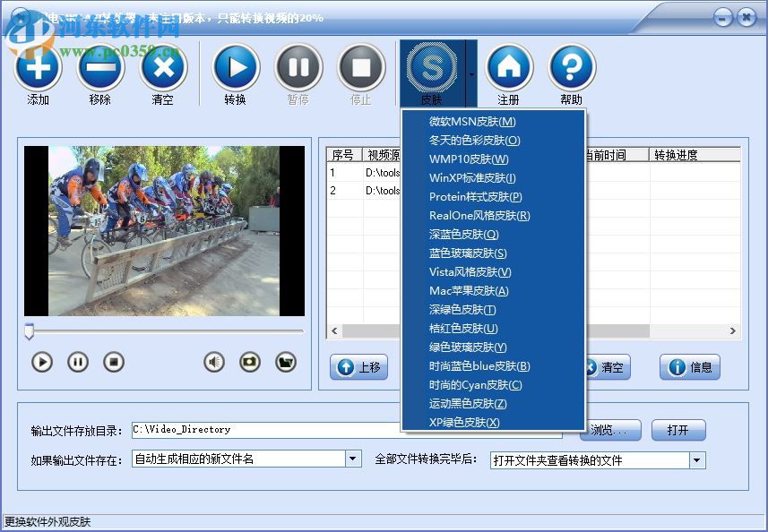Click the 移除 icon to remove a video

(99, 67)
